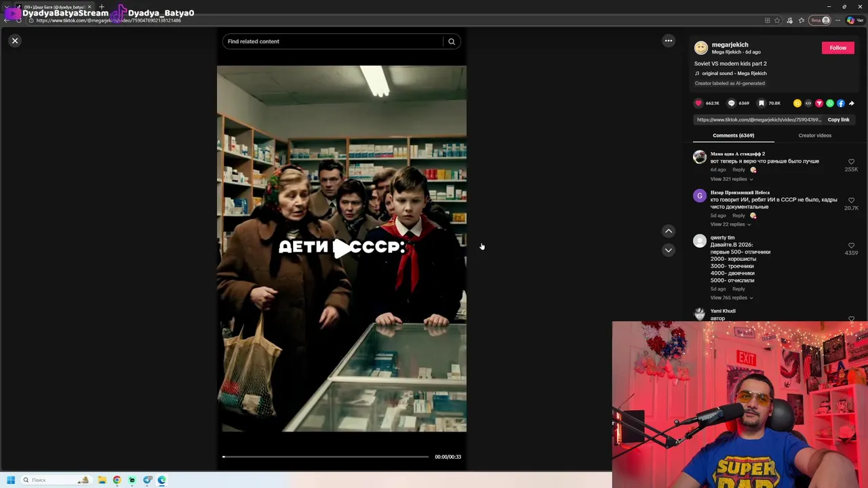Open comments via speech bubble icon
This screenshot has width=868, height=488.
click(x=731, y=103)
